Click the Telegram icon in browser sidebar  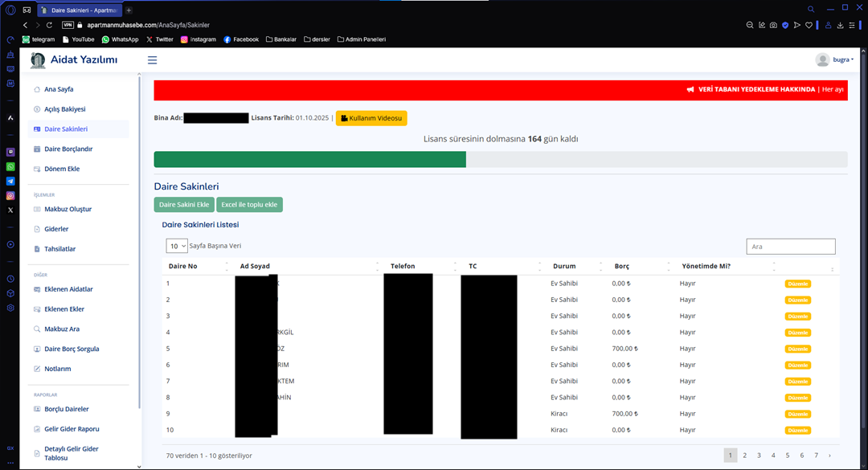[10, 181]
